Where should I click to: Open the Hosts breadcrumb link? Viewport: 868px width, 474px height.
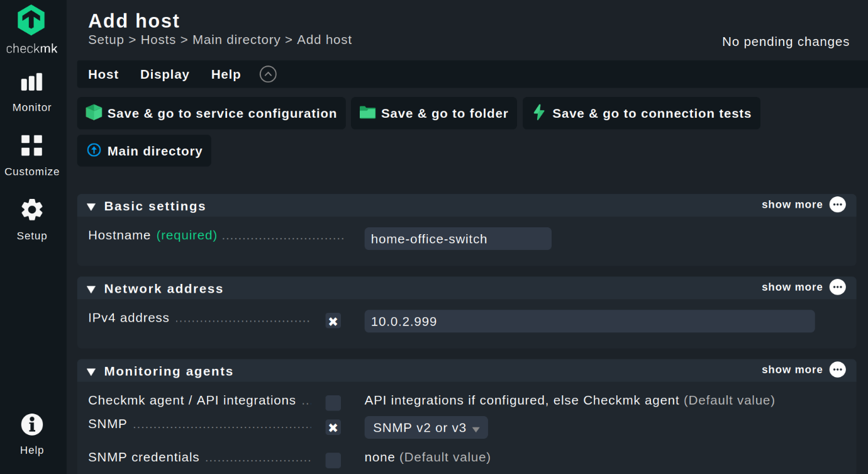[158, 40]
